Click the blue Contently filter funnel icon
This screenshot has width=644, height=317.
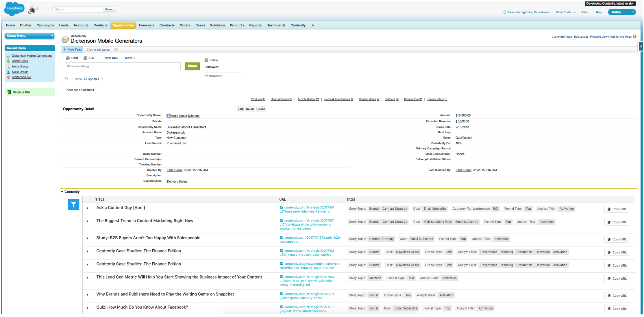pos(73,204)
